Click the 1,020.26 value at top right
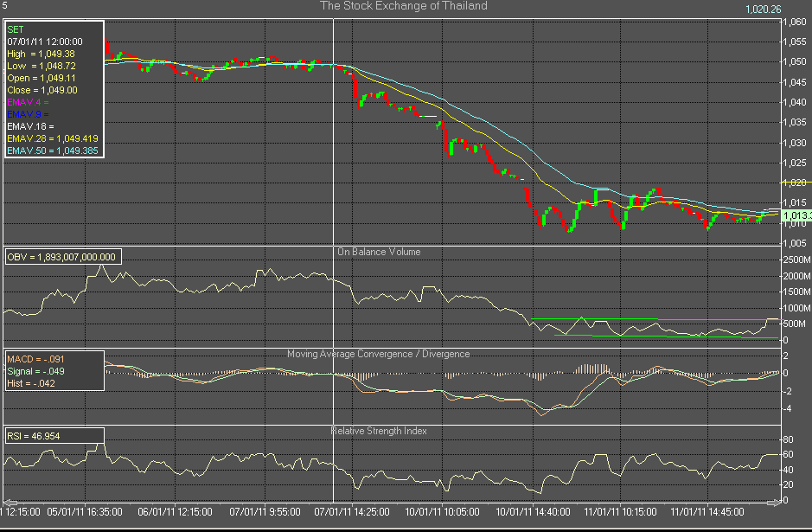This screenshot has height=532, width=812. coord(764,10)
